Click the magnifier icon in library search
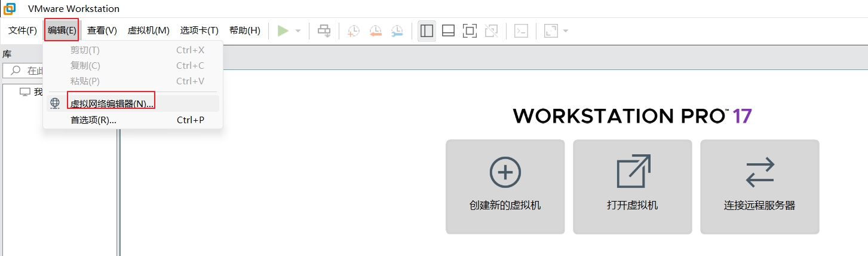 16,71
